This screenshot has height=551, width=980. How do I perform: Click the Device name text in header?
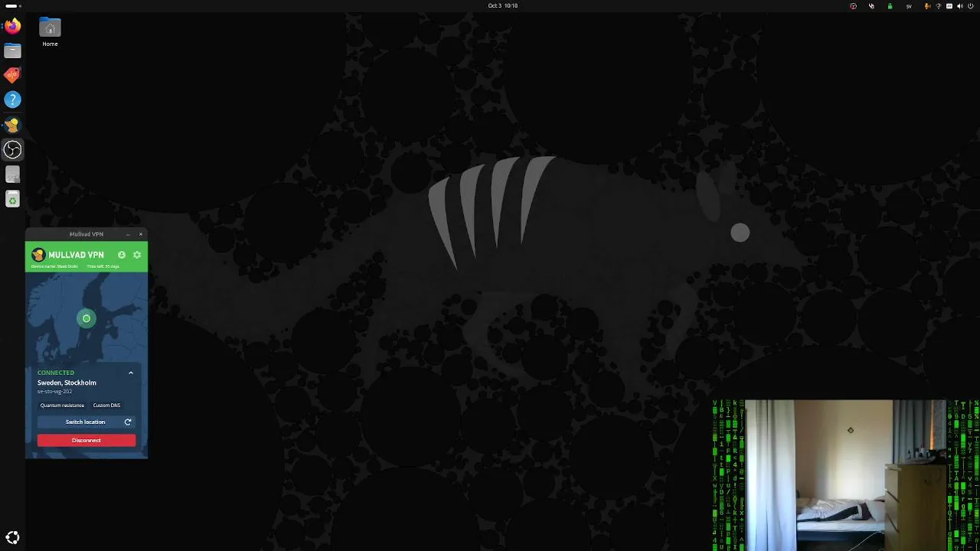point(54,266)
